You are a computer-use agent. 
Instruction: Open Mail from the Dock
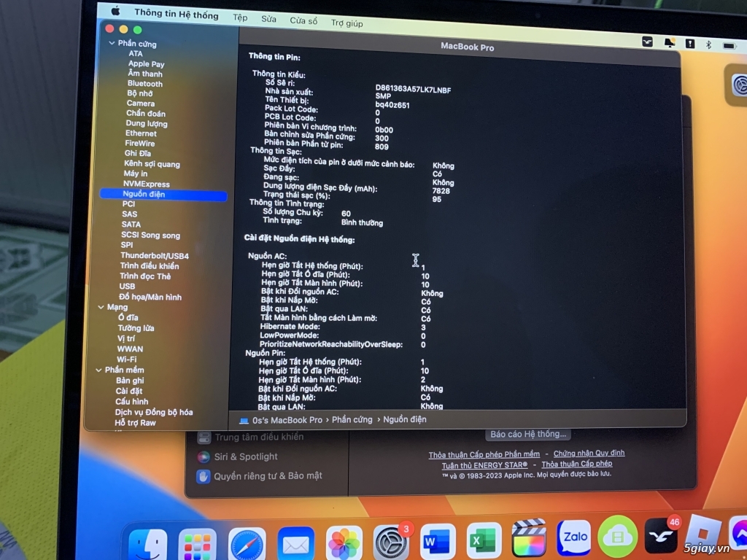(296, 545)
